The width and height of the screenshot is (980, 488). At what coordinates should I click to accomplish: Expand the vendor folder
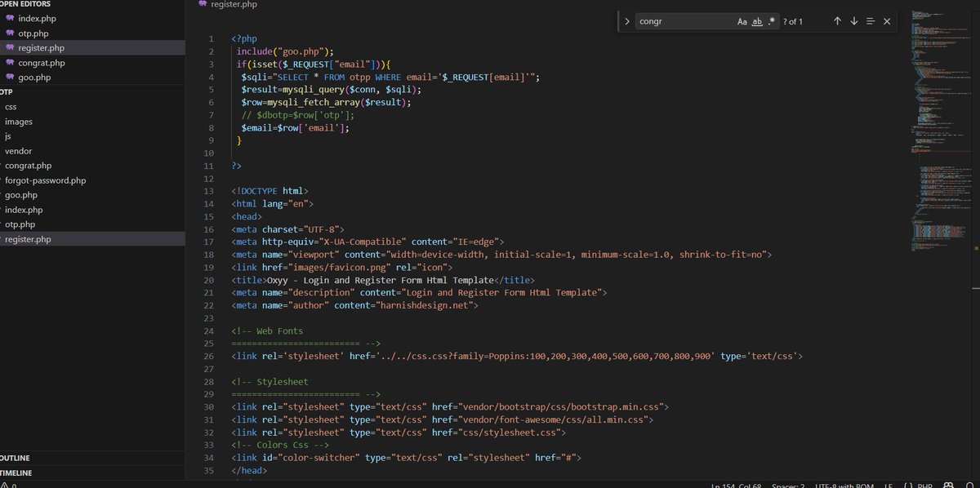coord(19,151)
